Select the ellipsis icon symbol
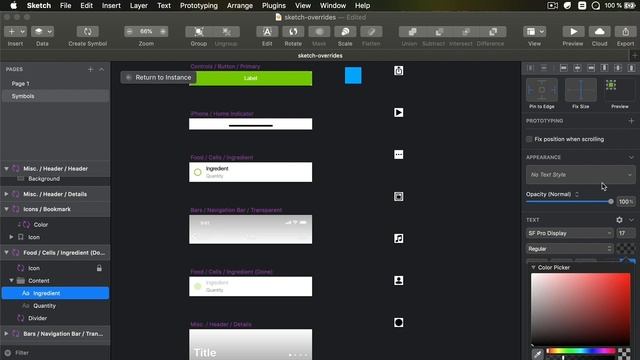 click(x=399, y=155)
